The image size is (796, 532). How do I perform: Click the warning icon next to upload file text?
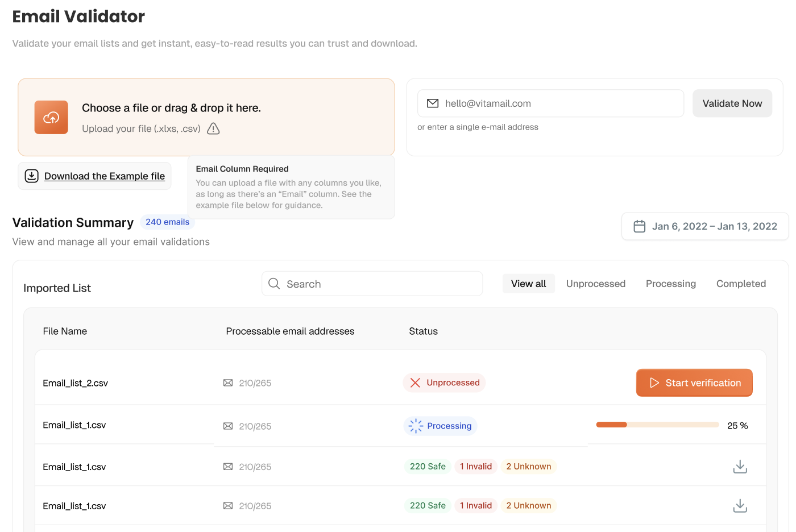[213, 128]
